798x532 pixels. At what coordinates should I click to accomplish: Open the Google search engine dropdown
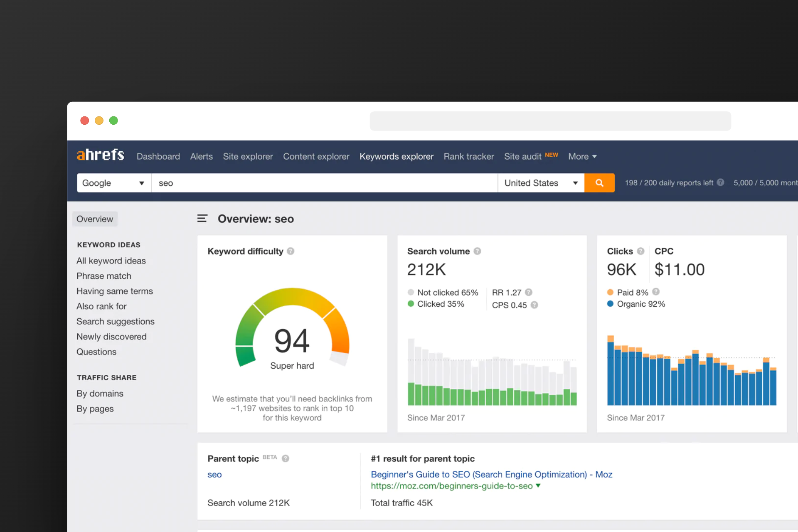tap(113, 183)
